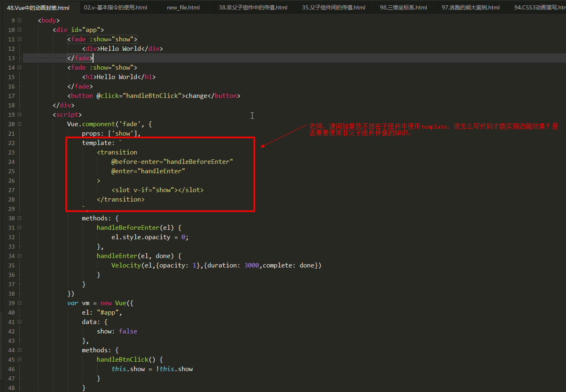Screen dimensions: 566x392
Task: Collapse handleEnter fold on line 34
Action: tap(19, 256)
